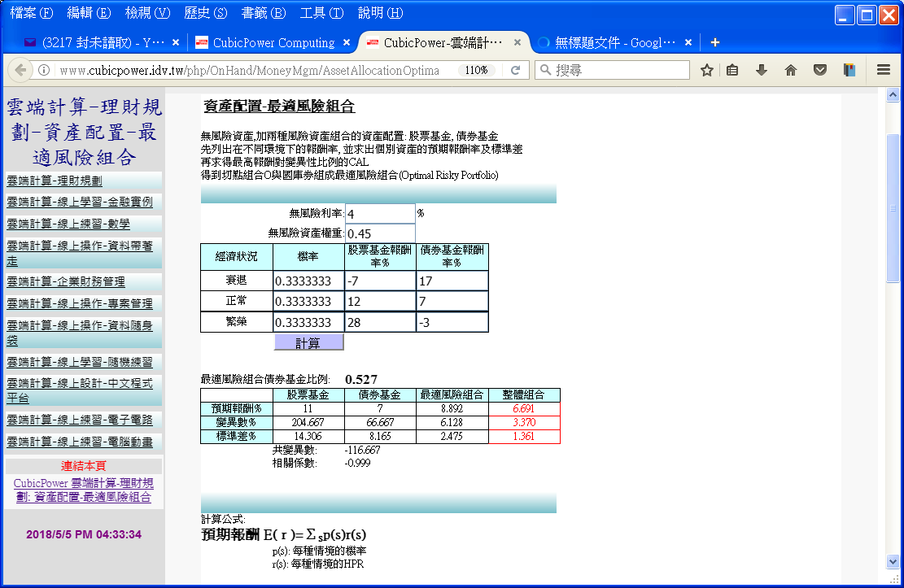The height and width of the screenshot is (588, 904).
Task: Open 雲端計算-企業財務管理 link
Action: (x=66, y=282)
